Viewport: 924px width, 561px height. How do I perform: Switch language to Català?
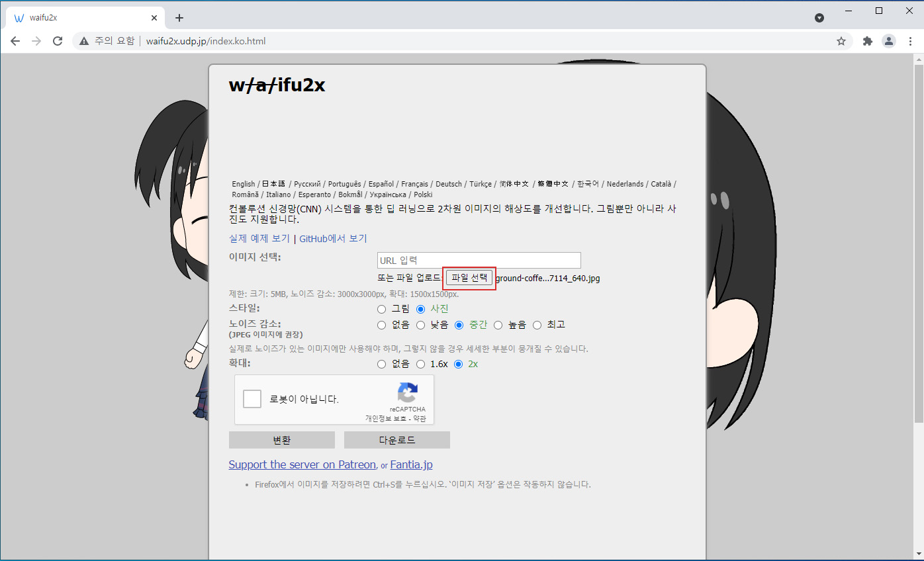click(x=661, y=184)
